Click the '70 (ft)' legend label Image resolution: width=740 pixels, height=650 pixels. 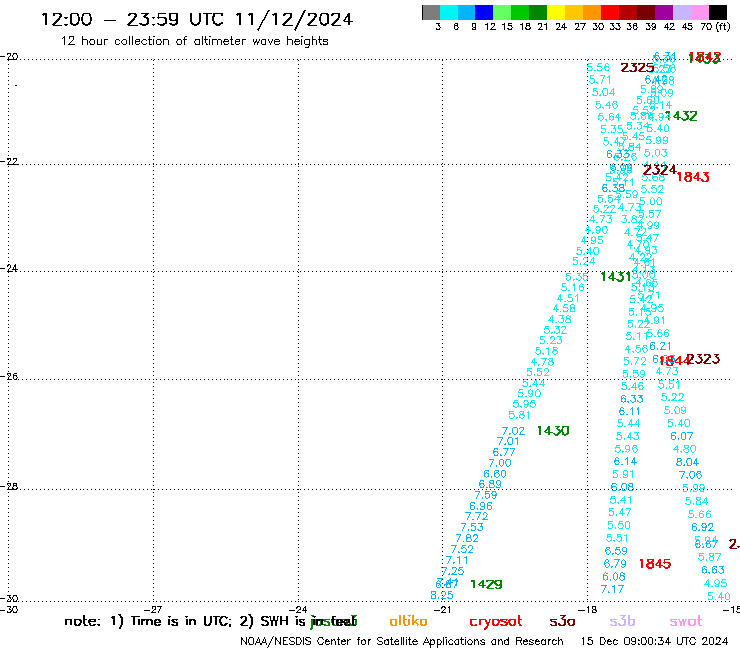click(715, 27)
